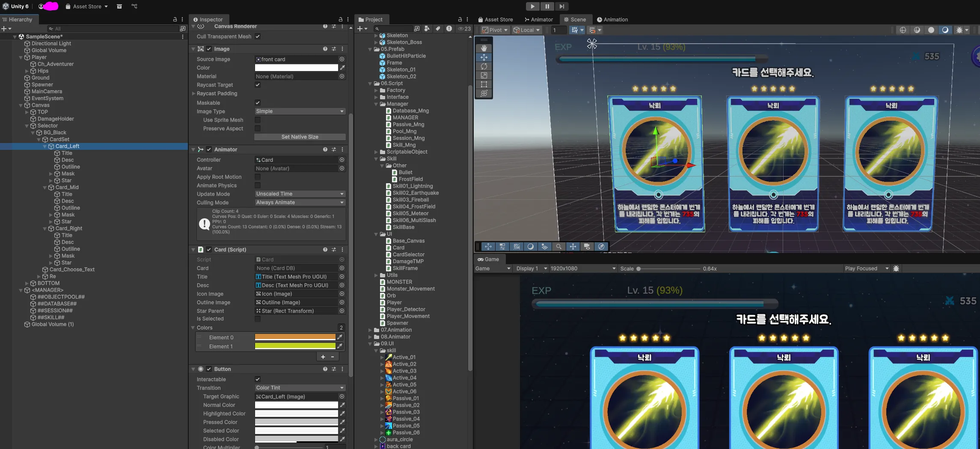Viewport: 980px width, 449px height.
Task: Select the Rect tool in Scene view
Action: (484, 84)
